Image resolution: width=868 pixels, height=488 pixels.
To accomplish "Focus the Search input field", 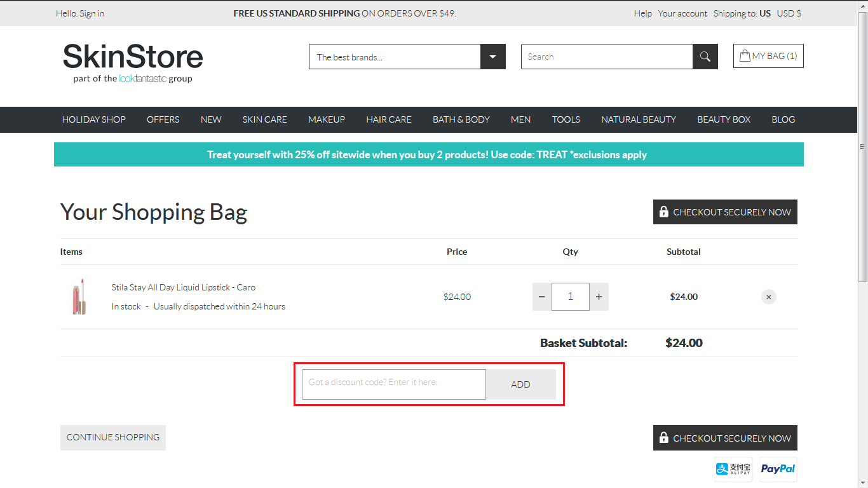I will [607, 57].
